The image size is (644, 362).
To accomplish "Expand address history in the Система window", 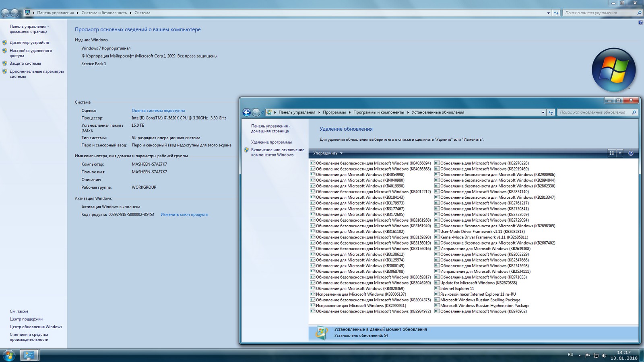I will (x=548, y=13).
